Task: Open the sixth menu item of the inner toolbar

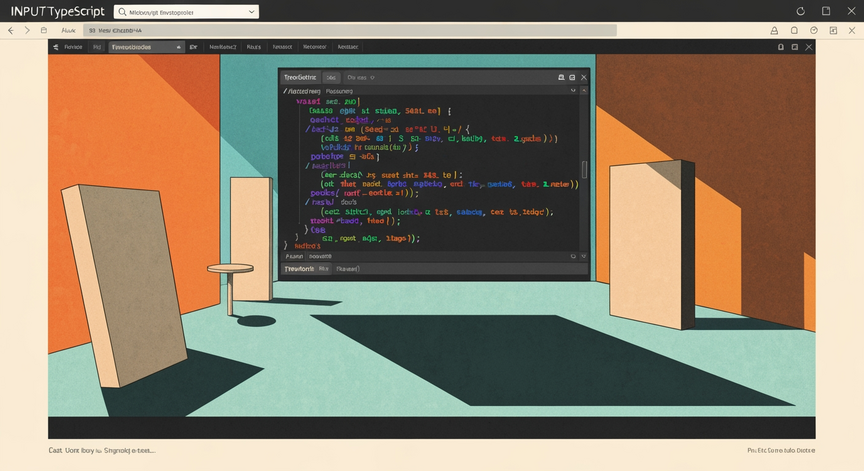Action: (315, 47)
